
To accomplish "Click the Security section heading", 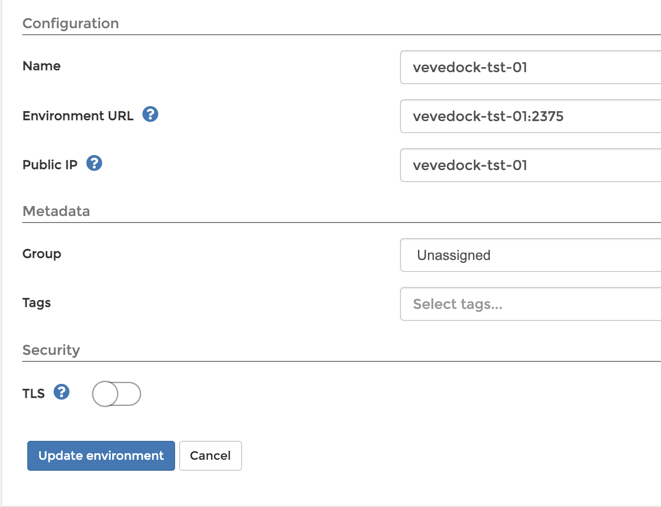I will (x=51, y=350).
